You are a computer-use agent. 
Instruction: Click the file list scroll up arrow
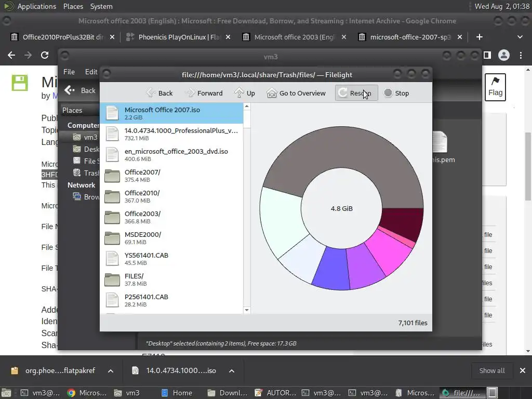click(247, 107)
